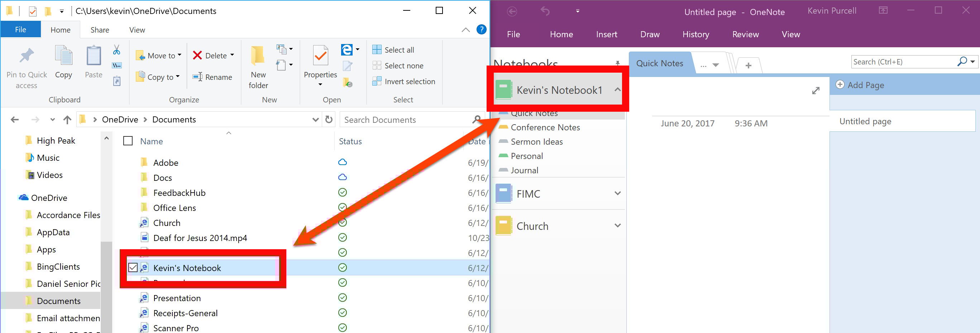The width and height of the screenshot is (980, 333).
Task: Click the full page view expand arrows
Action: tap(816, 91)
